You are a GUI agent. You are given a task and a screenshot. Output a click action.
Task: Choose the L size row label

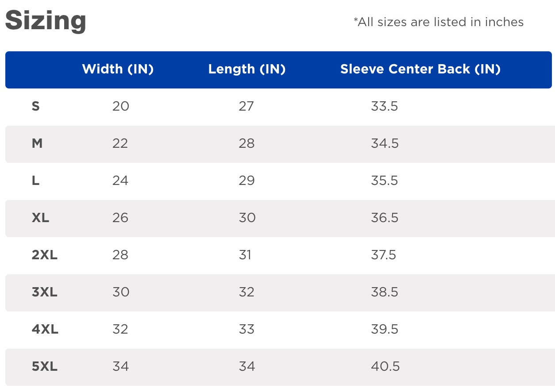click(x=36, y=181)
